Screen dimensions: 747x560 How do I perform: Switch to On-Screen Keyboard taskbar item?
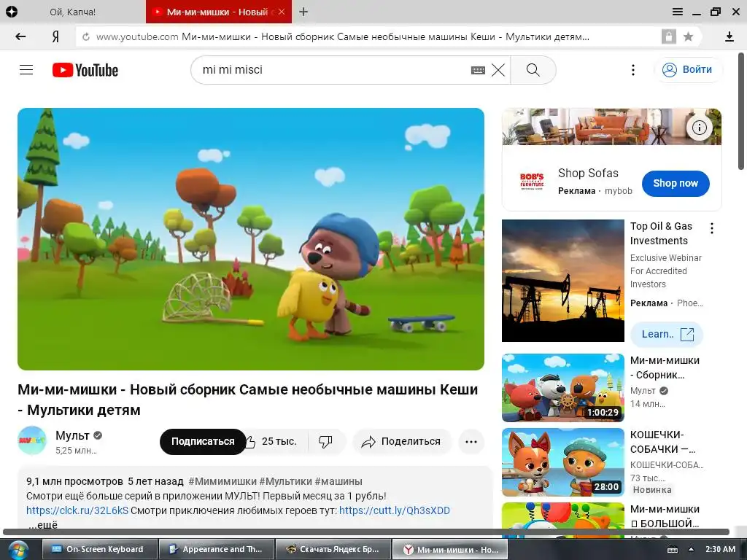click(99, 549)
